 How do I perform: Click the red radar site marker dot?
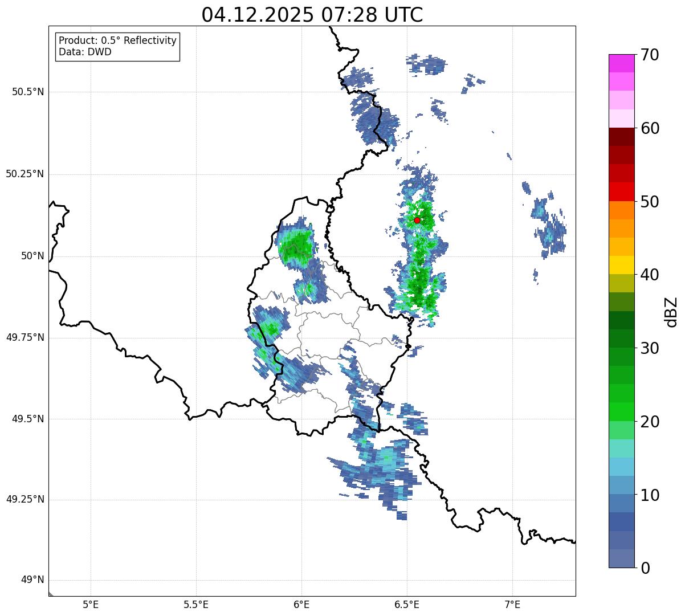417,220
